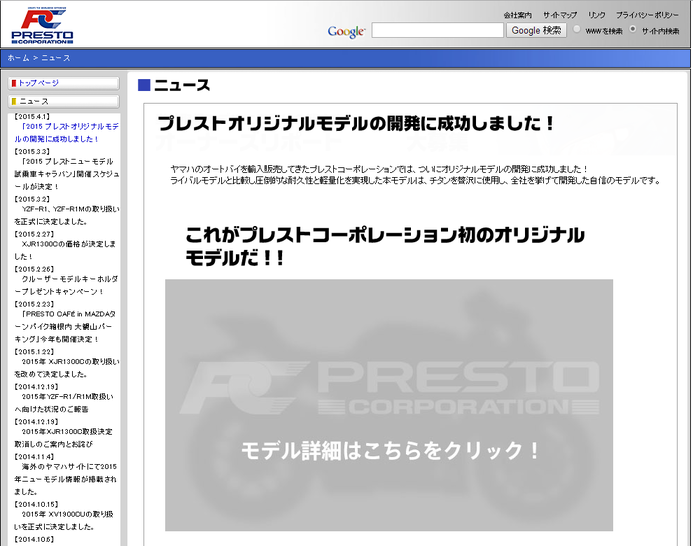The width and height of the screenshot is (693, 546).
Task: Click モデル詳細はこちらをクリック text on image
Action: [391, 451]
